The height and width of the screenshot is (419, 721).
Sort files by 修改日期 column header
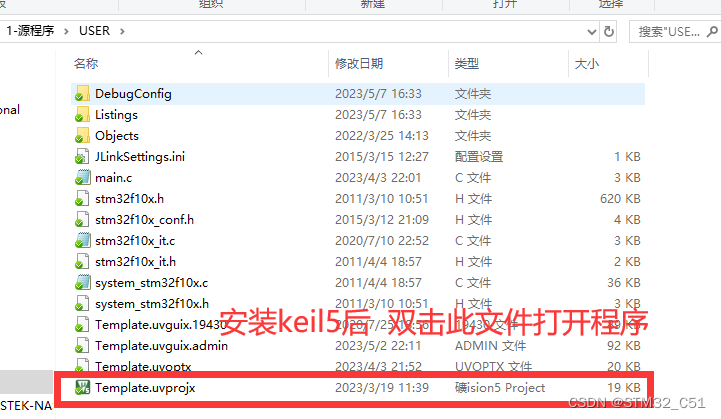tap(359, 63)
